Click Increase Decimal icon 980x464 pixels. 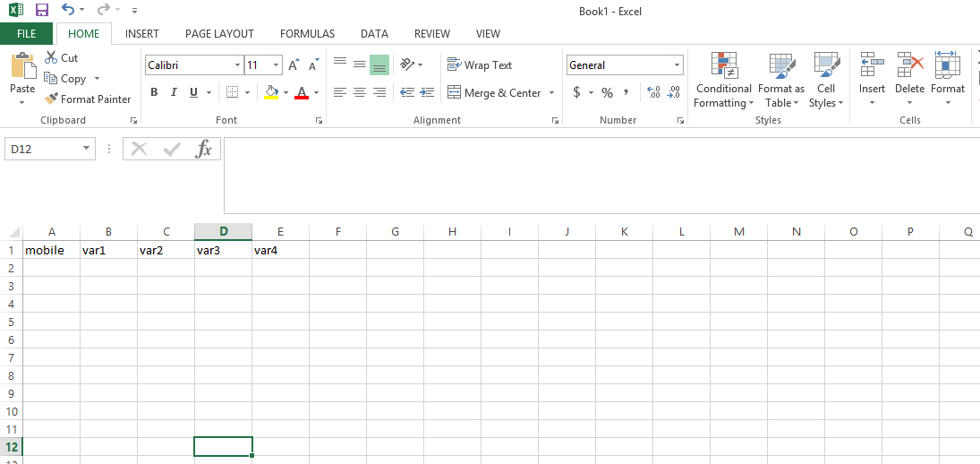click(x=653, y=92)
